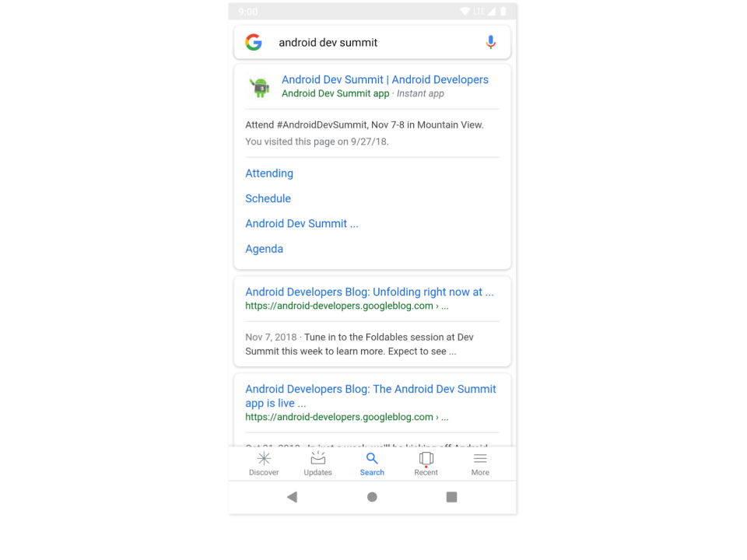Viewport: 747px width, 560px height.
Task: Tap the Android back navigation button
Action: coord(292,497)
